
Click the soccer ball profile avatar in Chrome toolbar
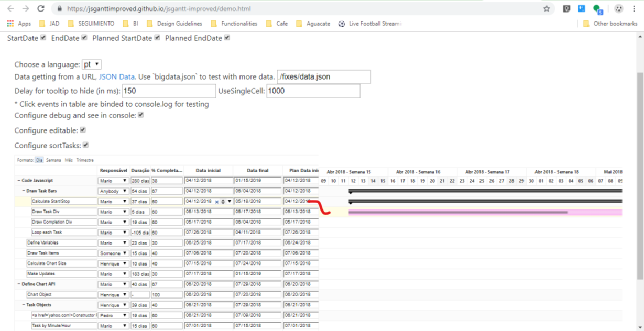point(618,9)
